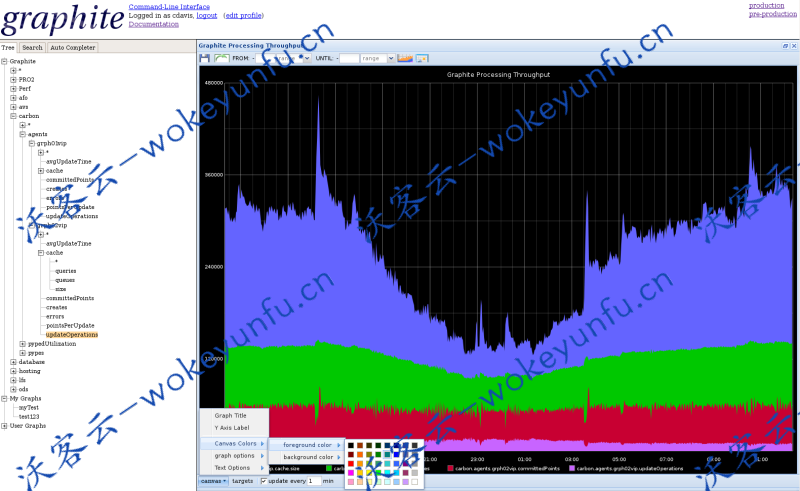Pick the black swatch in color palette
The height and width of the screenshot is (491, 800).
pos(351,446)
